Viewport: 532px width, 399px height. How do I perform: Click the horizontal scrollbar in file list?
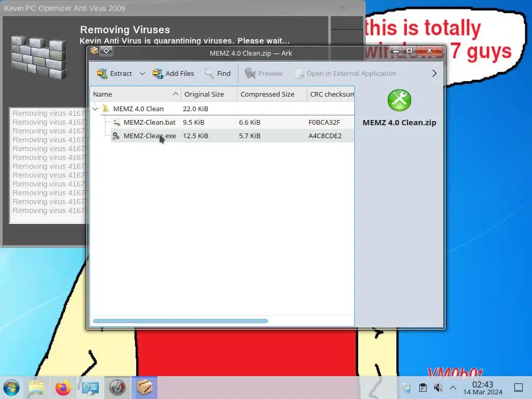point(180,321)
